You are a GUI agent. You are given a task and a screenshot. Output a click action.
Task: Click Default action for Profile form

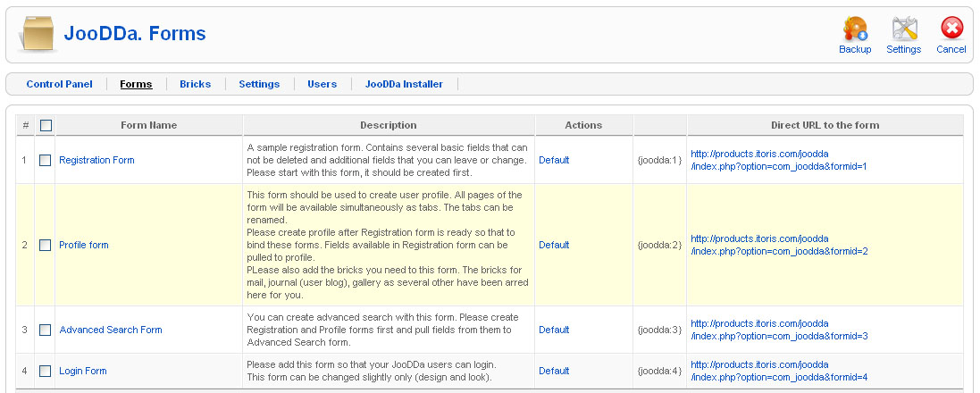[x=554, y=245]
